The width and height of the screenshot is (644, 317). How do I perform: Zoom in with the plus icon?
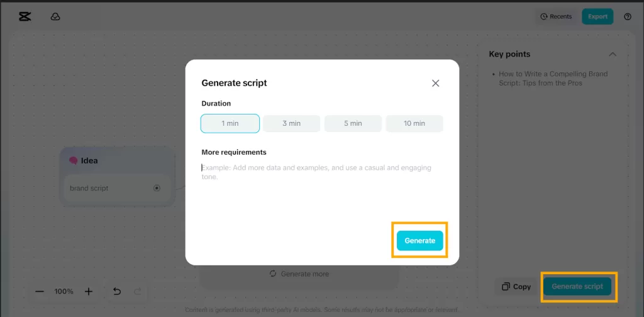[89, 291]
